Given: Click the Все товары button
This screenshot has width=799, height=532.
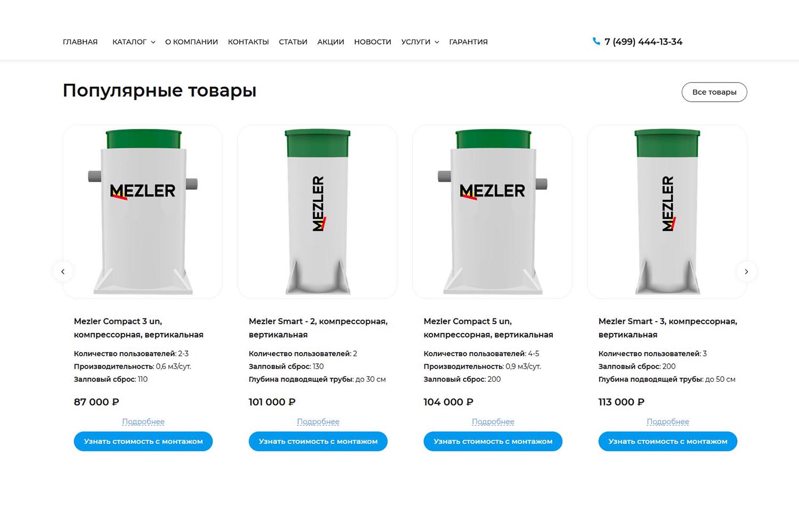Looking at the screenshot, I should click(714, 92).
